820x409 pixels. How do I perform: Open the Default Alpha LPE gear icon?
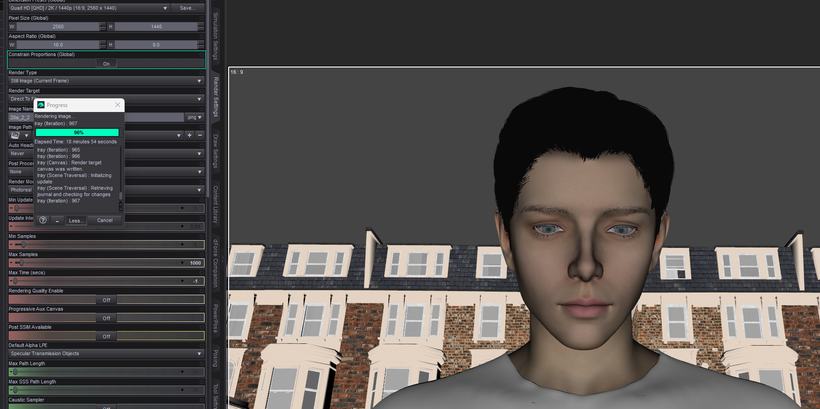202,345
